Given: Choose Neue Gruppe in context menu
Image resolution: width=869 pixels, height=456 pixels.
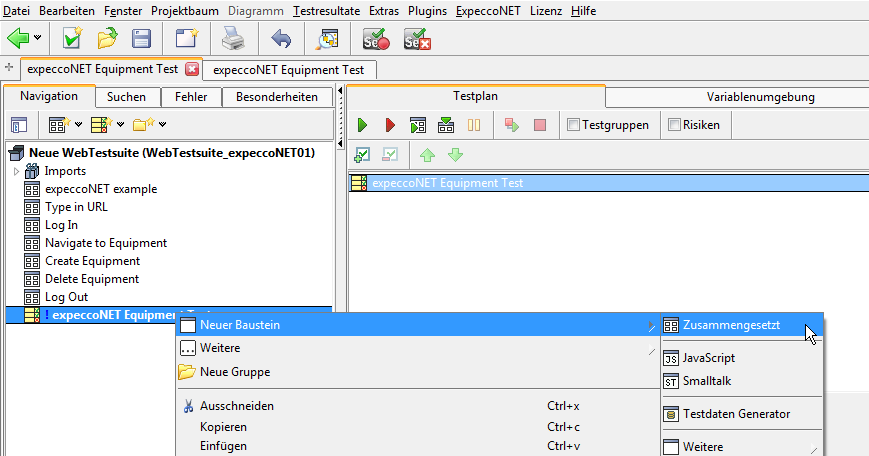Looking at the screenshot, I should pos(237,372).
